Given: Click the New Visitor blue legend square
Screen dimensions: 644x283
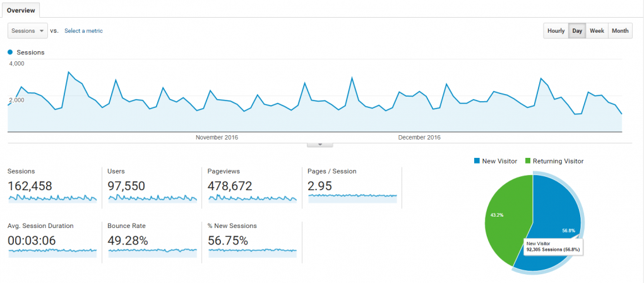Looking at the screenshot, I should click(x=477, y=161).
